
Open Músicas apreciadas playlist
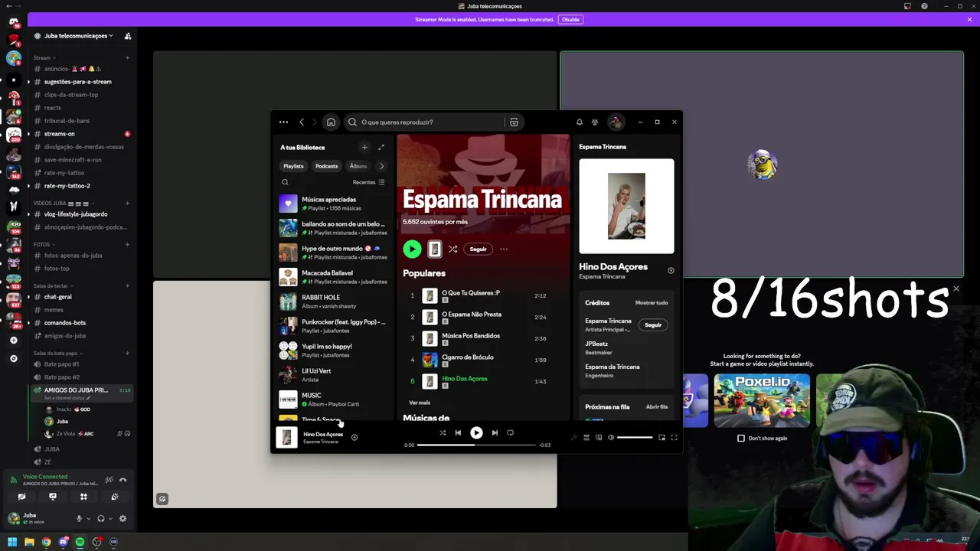(334, 204)
